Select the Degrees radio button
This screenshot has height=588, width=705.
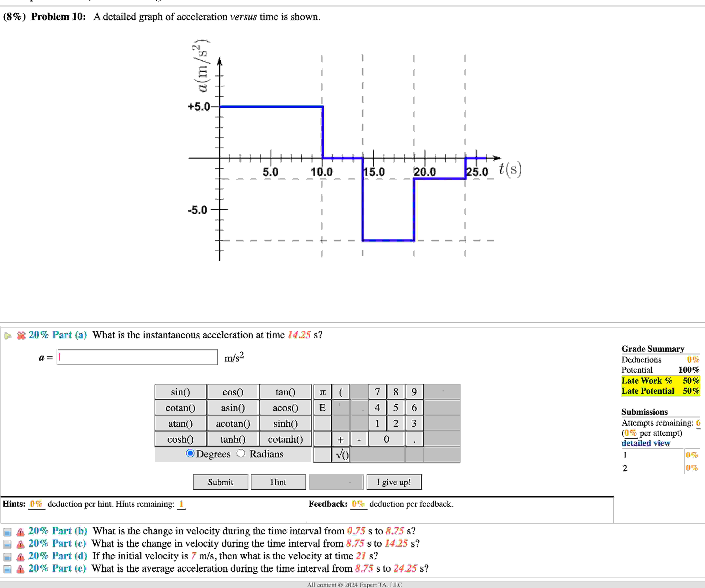190,453
